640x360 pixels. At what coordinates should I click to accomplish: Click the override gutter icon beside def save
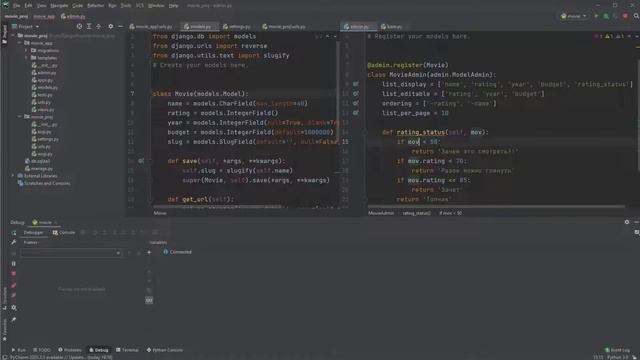point(141,161)
